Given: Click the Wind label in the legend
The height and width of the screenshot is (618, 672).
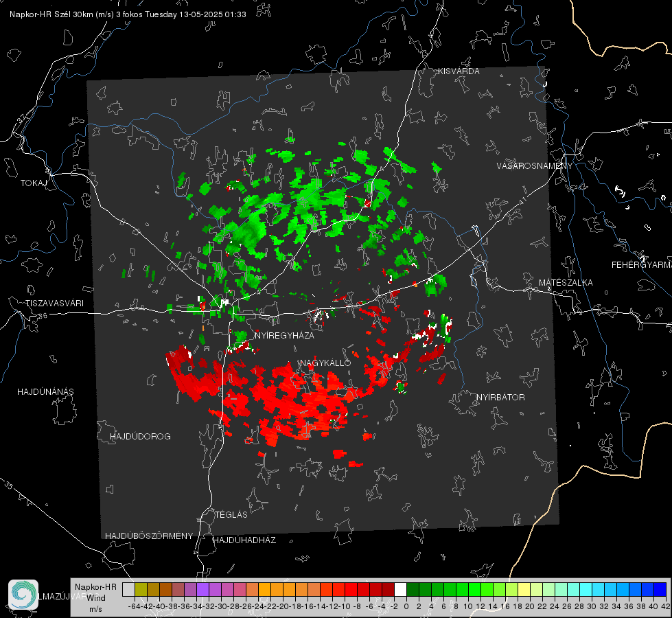Looking at the screenshot, I should (x=95, y=598).
